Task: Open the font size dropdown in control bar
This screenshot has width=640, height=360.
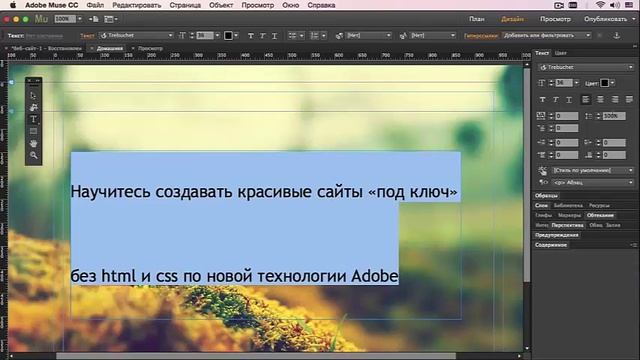Action: point(217,36)
